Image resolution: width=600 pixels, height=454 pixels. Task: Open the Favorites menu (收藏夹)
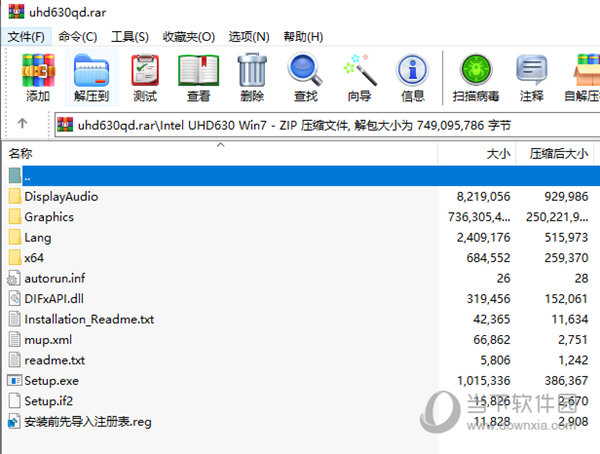[x=189, y=37]
